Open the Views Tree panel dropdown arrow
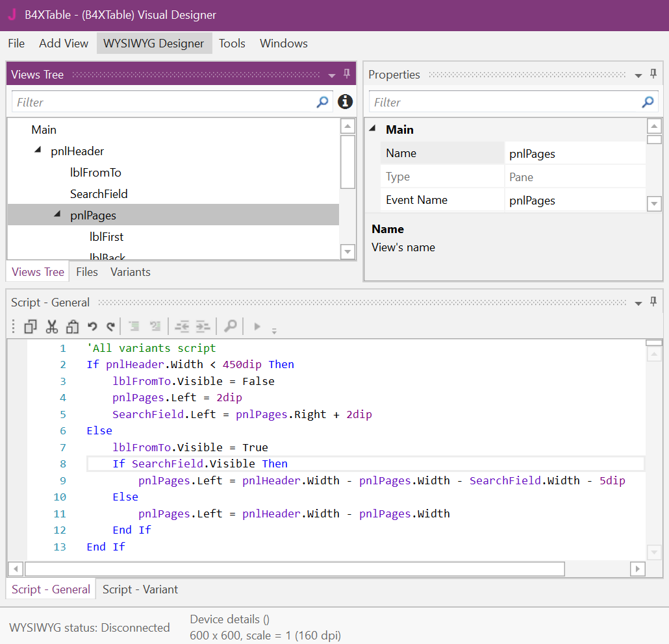The width and height of the screenshot is (669, 644). (332, 75)
